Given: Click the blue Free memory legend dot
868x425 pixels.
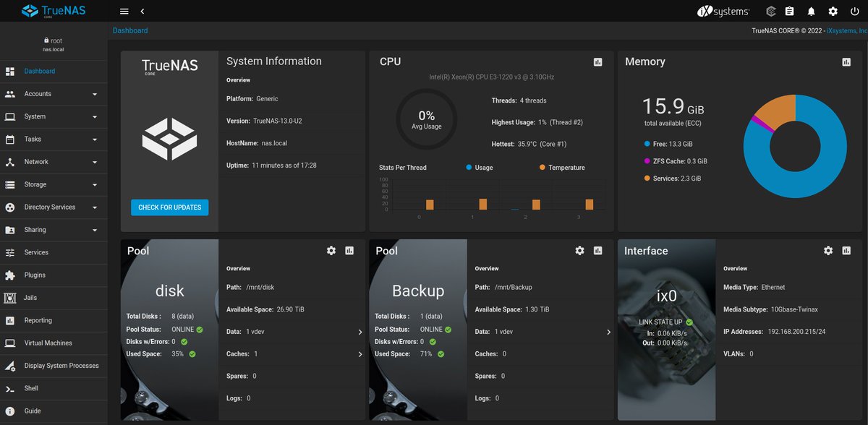Looking at the screenshot, I should click(x=647, y=144).
